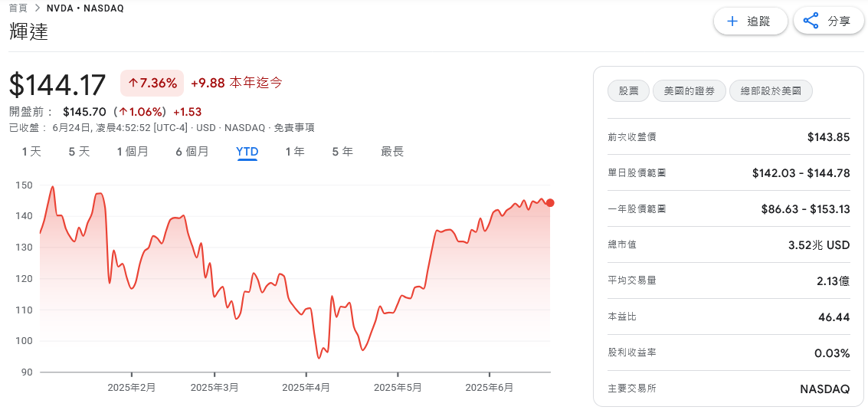Click the 總部設於美國 chip
This screenshot has width=868, height=410.
coord(771,91)
